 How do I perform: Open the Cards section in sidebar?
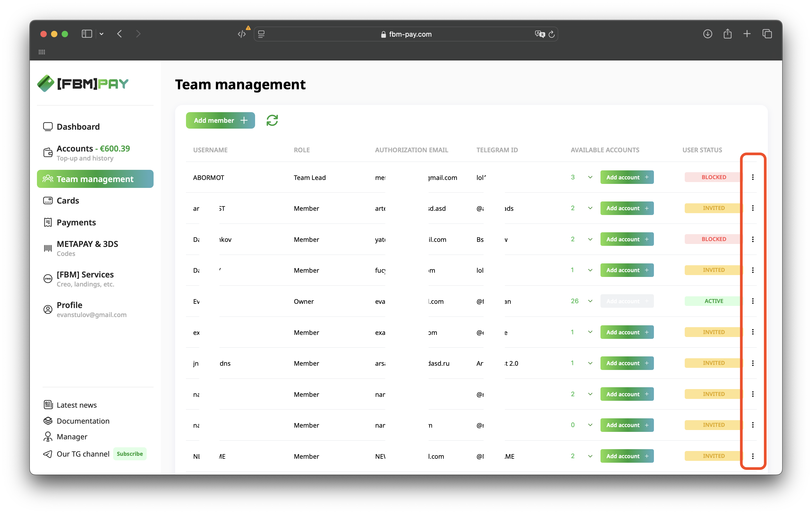[x=67, y=201]
